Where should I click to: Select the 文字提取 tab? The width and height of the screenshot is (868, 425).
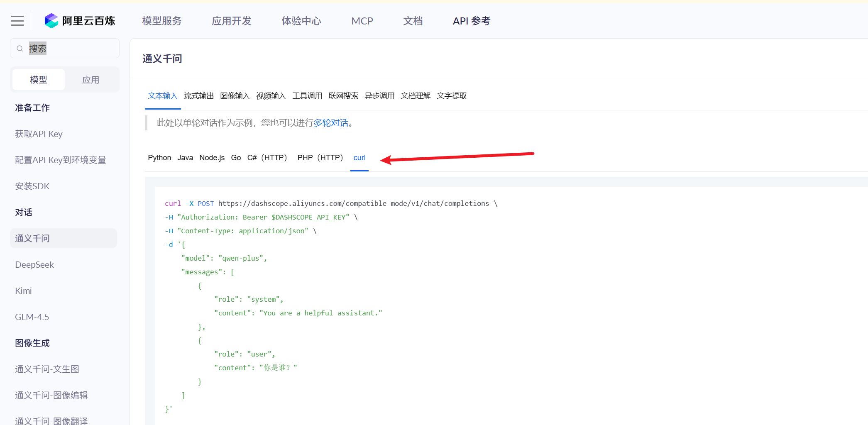452,96
